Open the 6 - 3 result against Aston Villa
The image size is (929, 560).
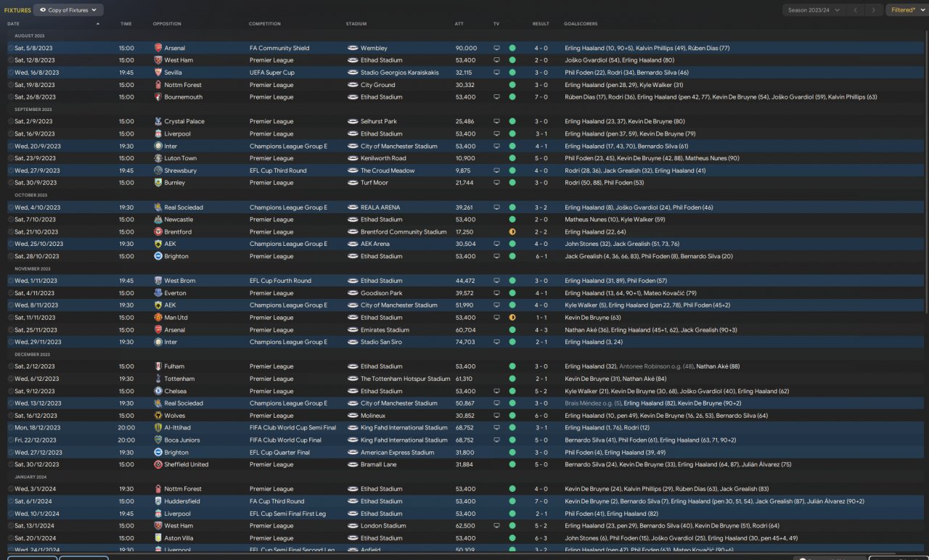click(541, 538)
